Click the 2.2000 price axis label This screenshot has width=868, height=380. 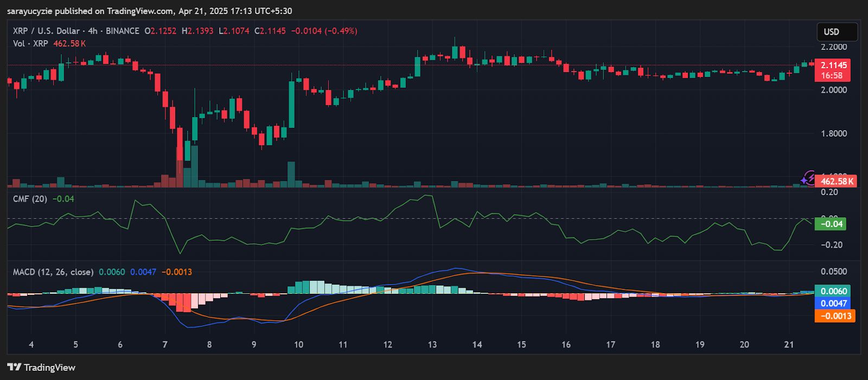pos(834,47)
